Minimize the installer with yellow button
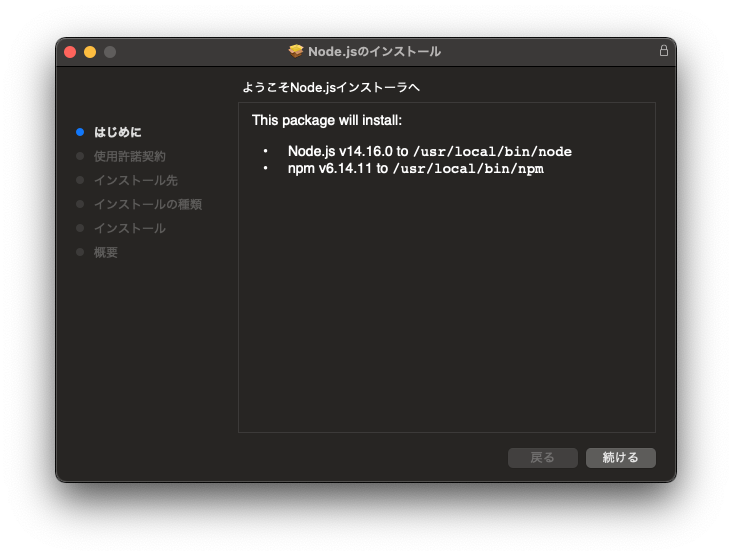The width and height of the screenshot is (732, 556). [90, 52]
